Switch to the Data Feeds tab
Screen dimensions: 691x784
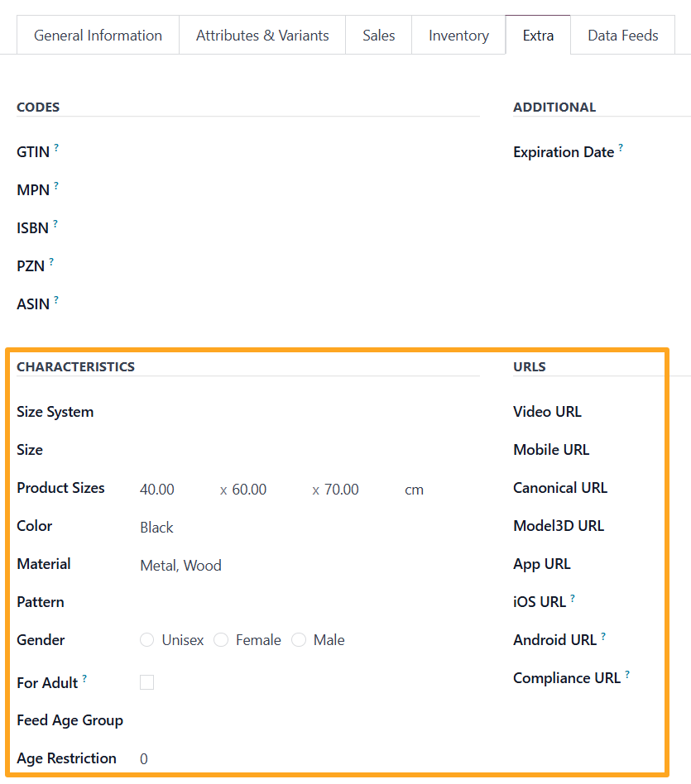(x=623, y=35)
